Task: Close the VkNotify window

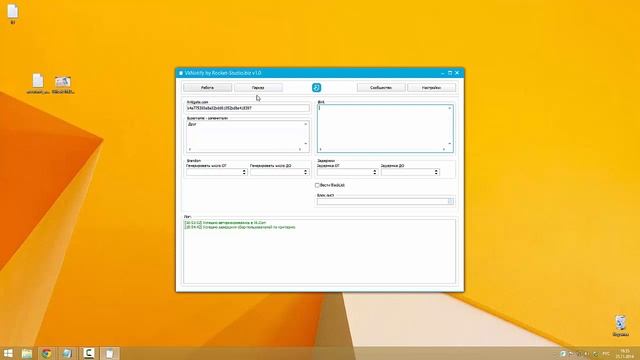Action: point(457,73)
